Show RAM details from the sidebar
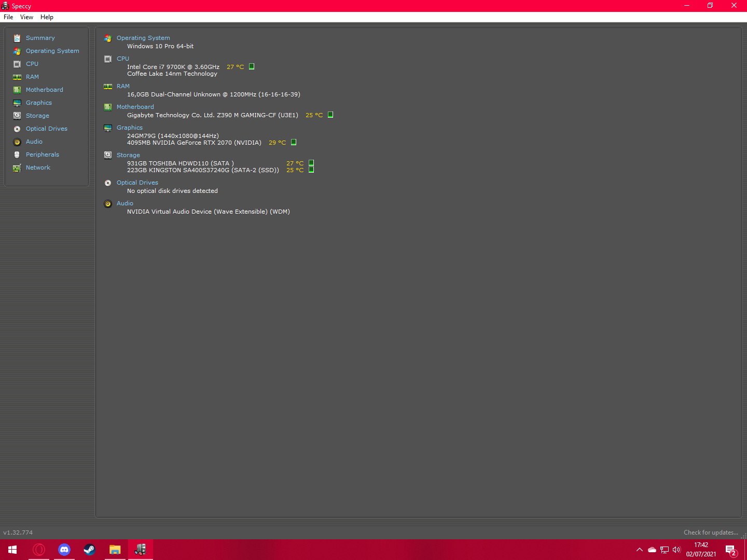Viewport: 747px width, 560px height. tap(32, 77)
